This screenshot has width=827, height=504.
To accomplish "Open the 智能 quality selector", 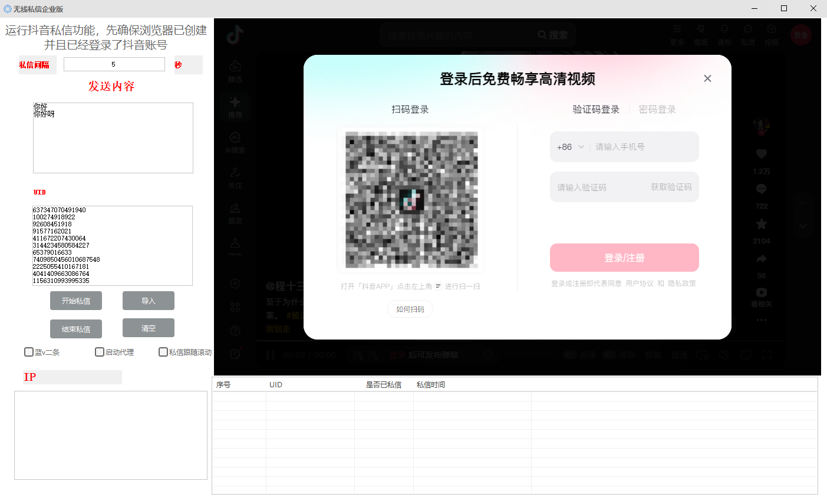I will (653, 355).
